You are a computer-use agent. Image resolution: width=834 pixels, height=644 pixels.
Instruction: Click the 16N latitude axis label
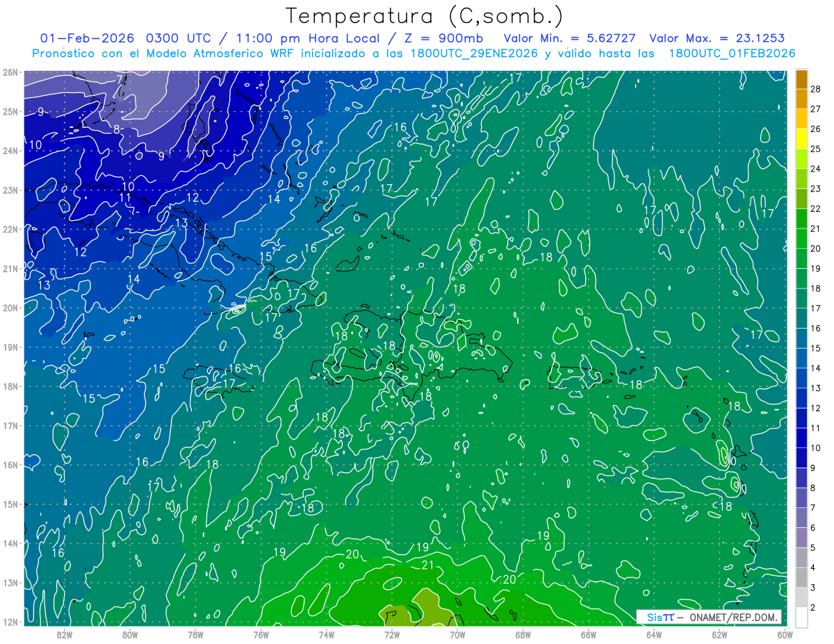(x=10, y=465)
